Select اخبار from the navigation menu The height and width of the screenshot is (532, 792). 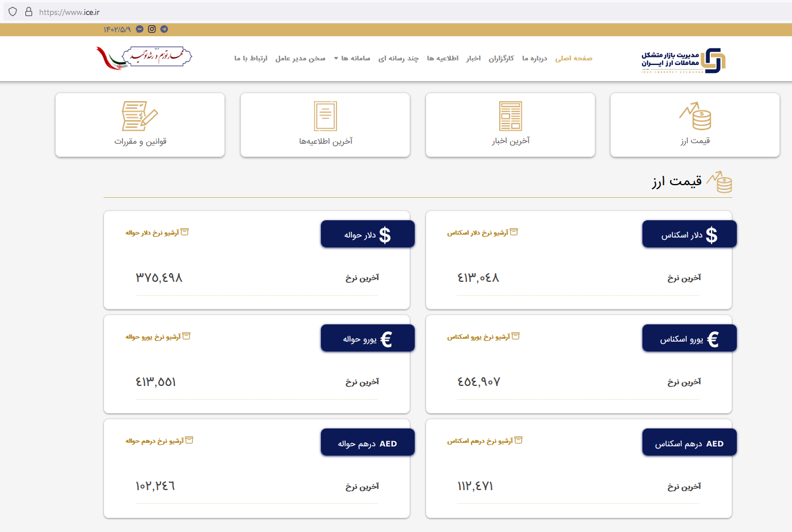(x=473, y=58)
